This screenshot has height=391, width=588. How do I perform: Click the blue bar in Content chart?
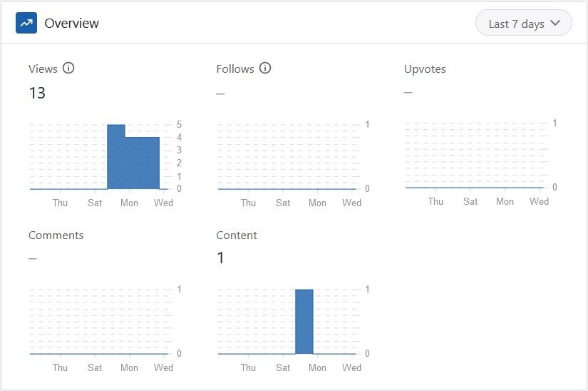[304, 322]
